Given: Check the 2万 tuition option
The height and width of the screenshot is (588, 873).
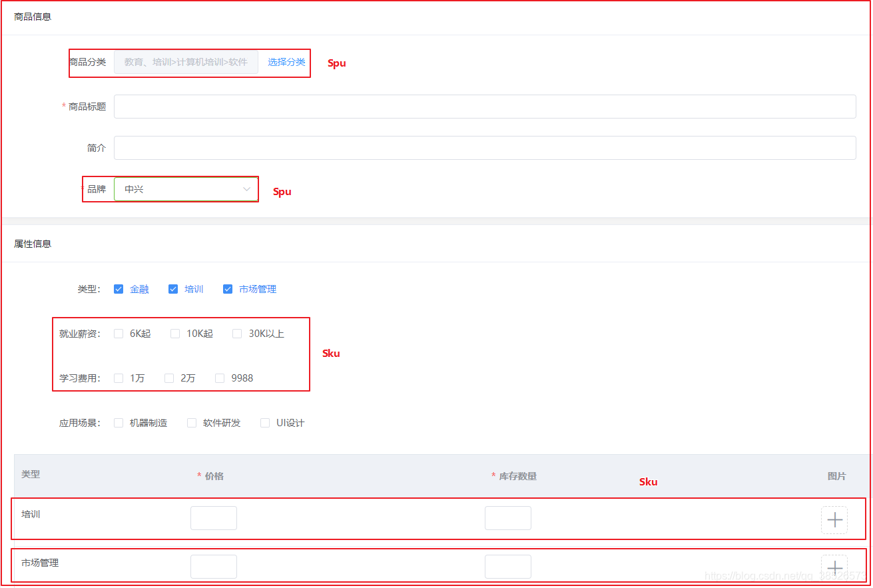Looking at the screenshot, I should pyautogui.click(x=169, y=378).
